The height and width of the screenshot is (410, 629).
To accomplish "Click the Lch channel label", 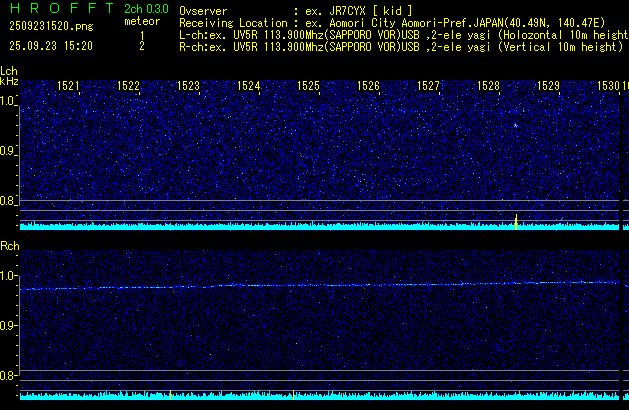I will tap(9, 71).
